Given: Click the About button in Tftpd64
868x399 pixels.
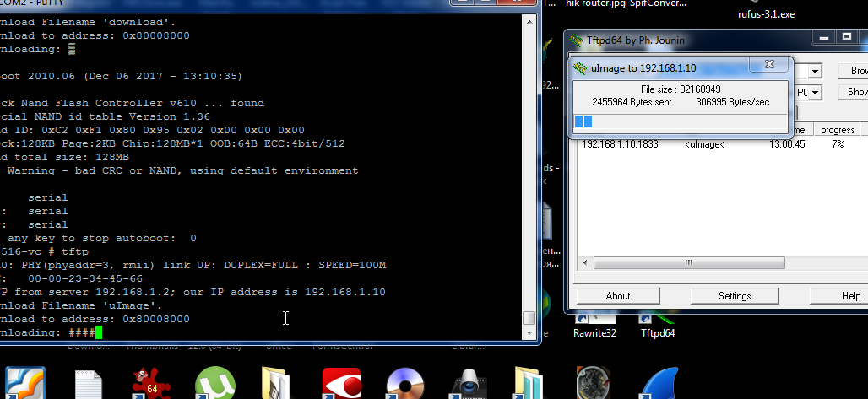Looking at the screenshot, I should pyautogui.click(x=618, y=296).
